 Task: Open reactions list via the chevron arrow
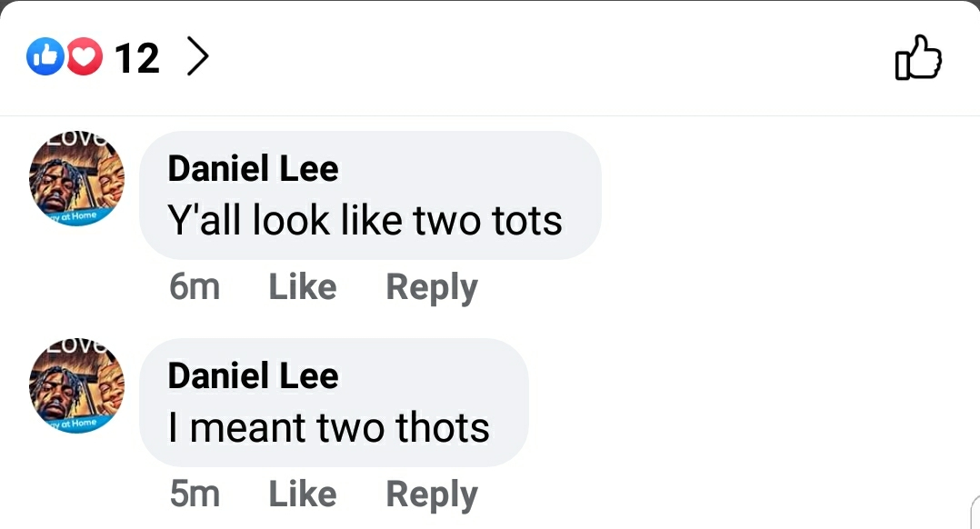(x=197, y=57)
